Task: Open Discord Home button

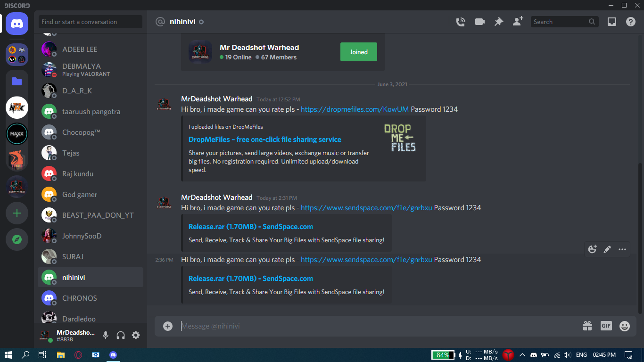Action: pyautogui.click(x=17, y=24)
